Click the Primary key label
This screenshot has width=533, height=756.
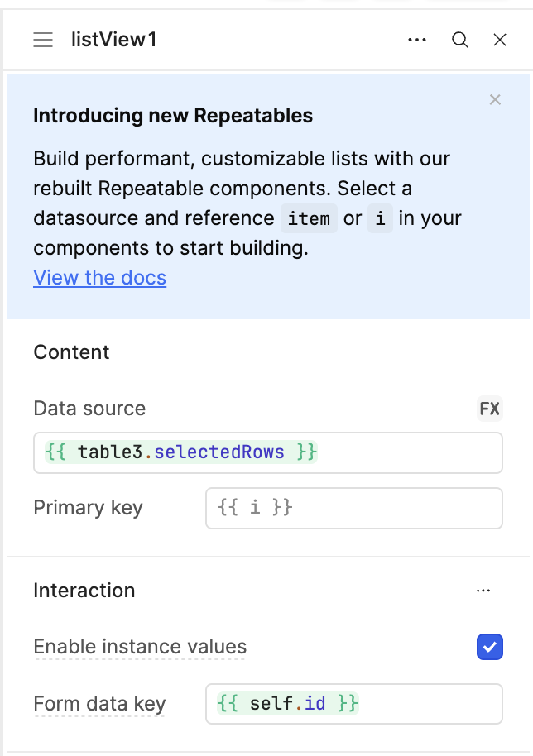tap(89, 508)
